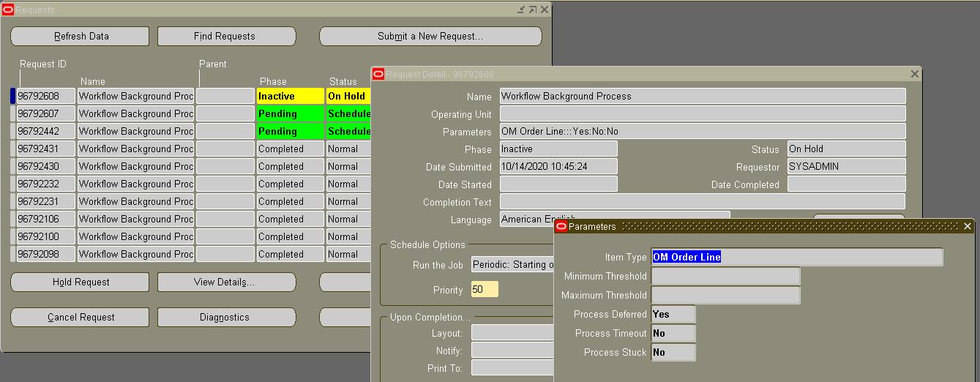
Task: Click Completed phase of request 96792431
Action: pyautogui.click(x=290, y=149)
